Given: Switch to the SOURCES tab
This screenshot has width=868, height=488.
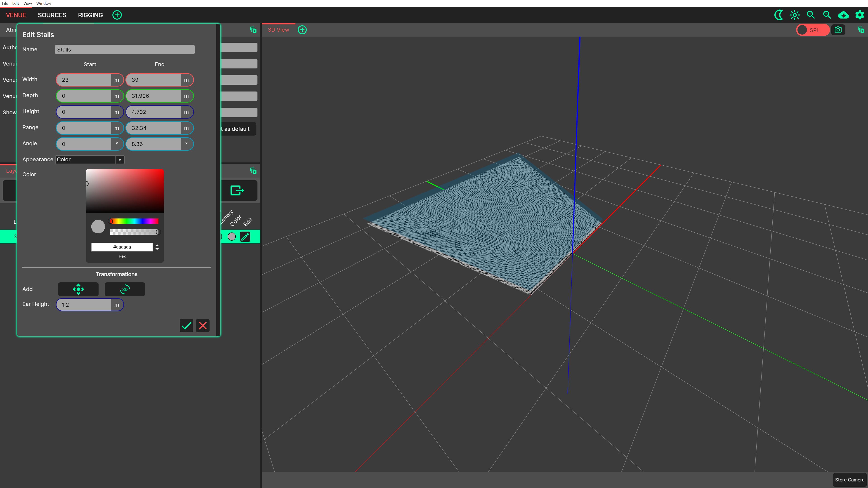Looking at the screenshot, I should click(52, 15).
